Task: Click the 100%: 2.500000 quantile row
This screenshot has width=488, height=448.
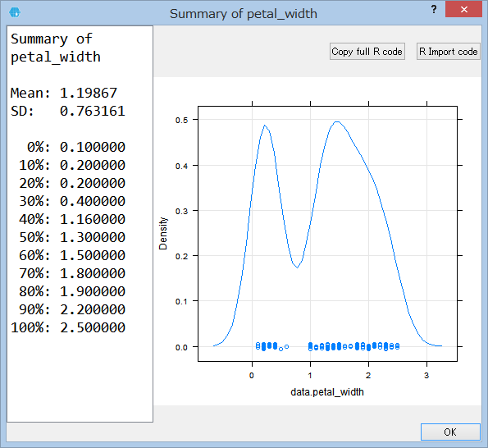Action: click(68, 328)
